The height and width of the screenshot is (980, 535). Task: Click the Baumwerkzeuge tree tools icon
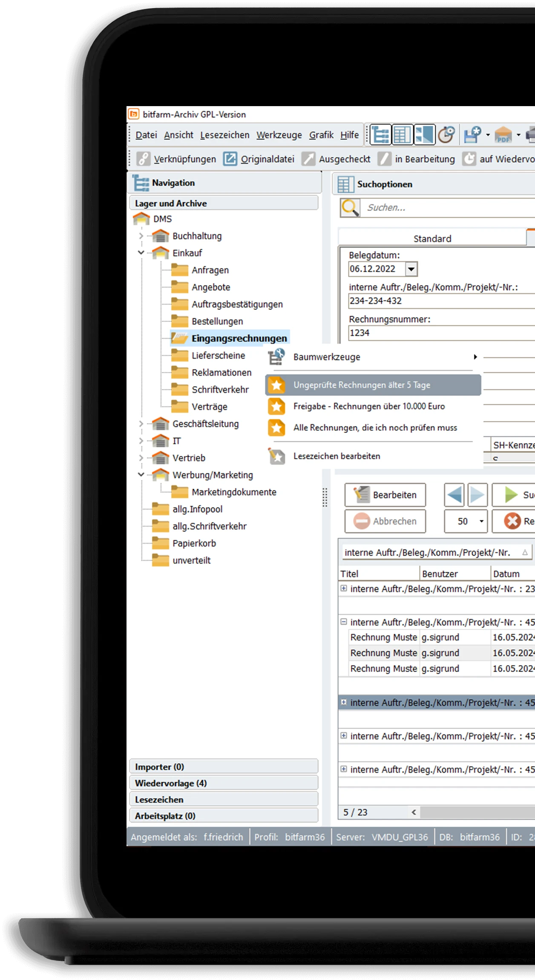[276, 357]
